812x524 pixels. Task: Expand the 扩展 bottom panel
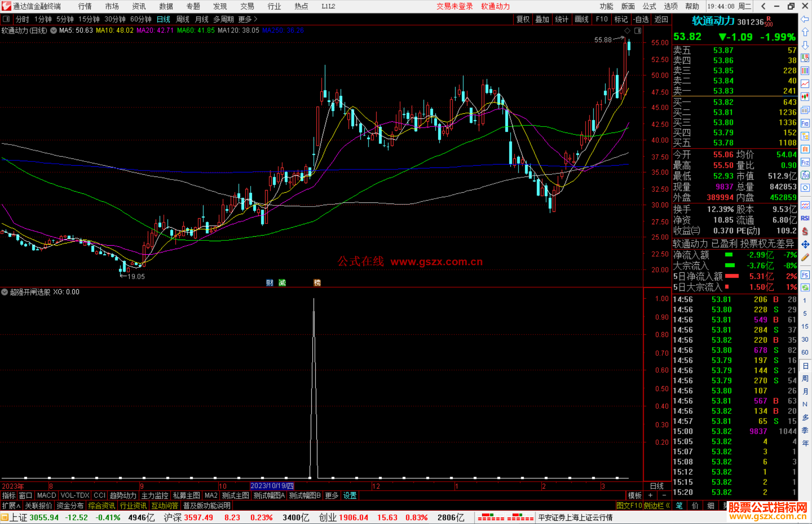click(x=11, y=506)
